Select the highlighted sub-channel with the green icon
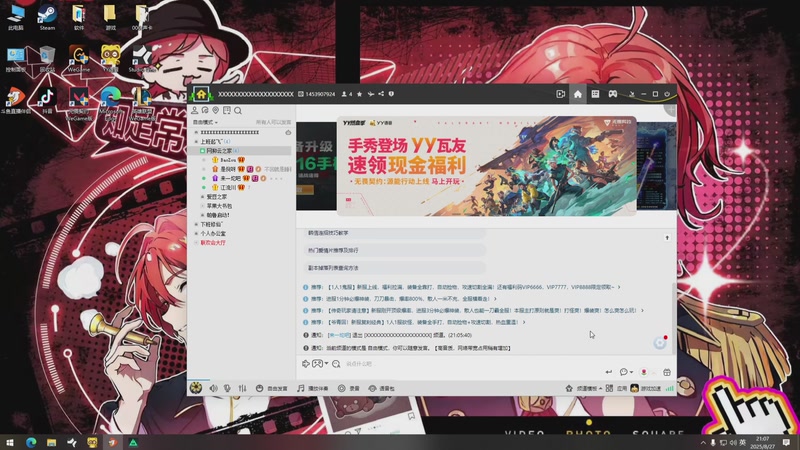The image size is (800, 450). (x=240, y=151)
